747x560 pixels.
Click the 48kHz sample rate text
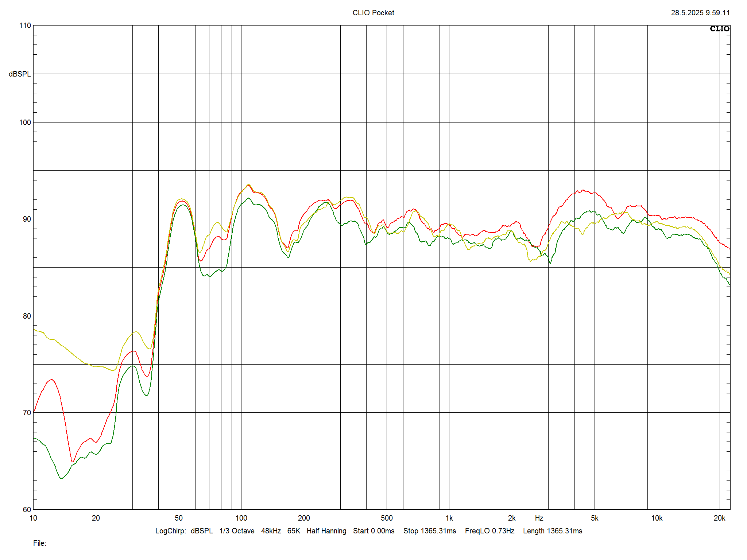pos(271,531)
